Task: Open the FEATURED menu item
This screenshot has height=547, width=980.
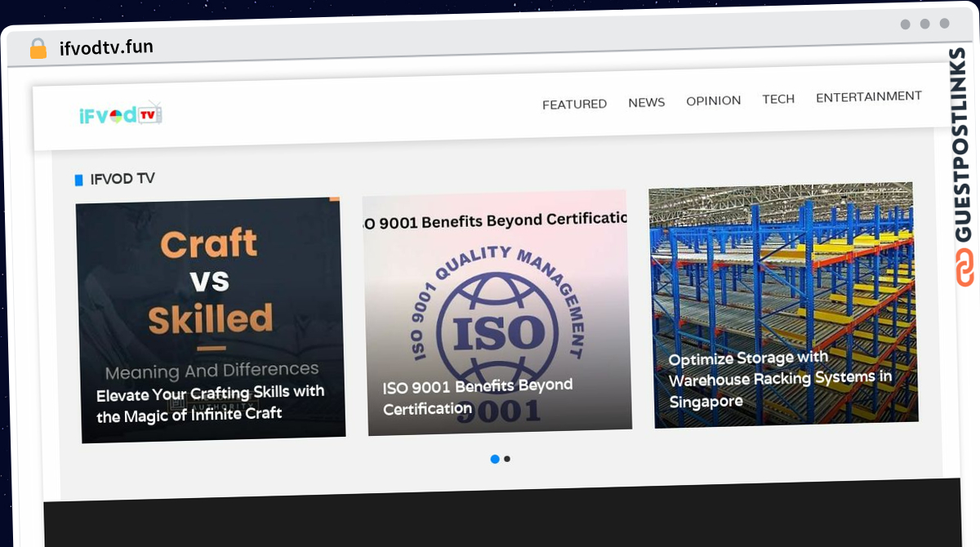Action: tap(574, 104)
